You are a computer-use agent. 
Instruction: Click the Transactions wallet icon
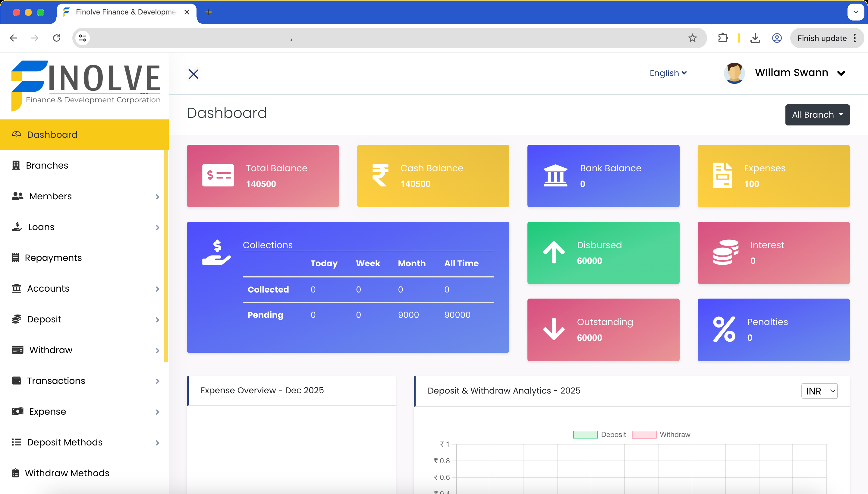coord(17,380)
